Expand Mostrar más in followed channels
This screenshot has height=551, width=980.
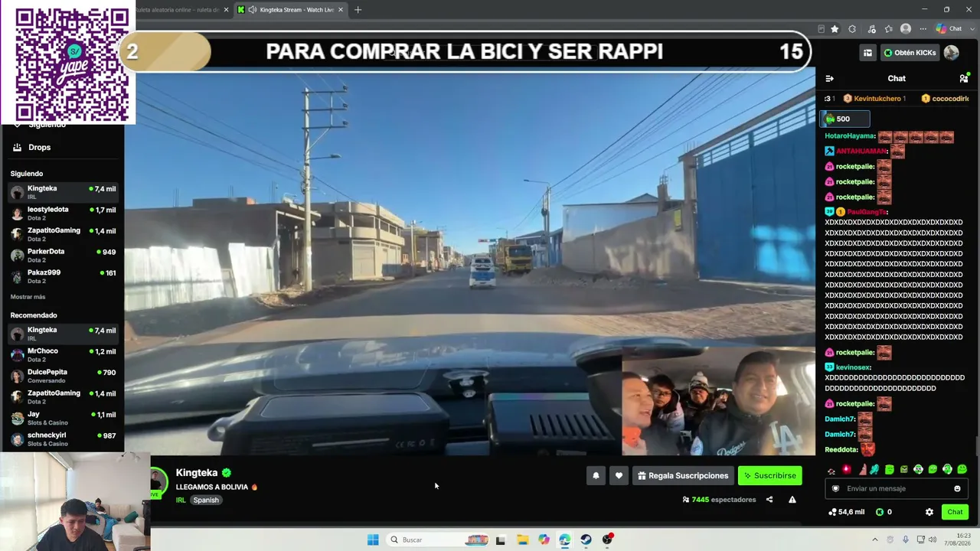(28, 297)
